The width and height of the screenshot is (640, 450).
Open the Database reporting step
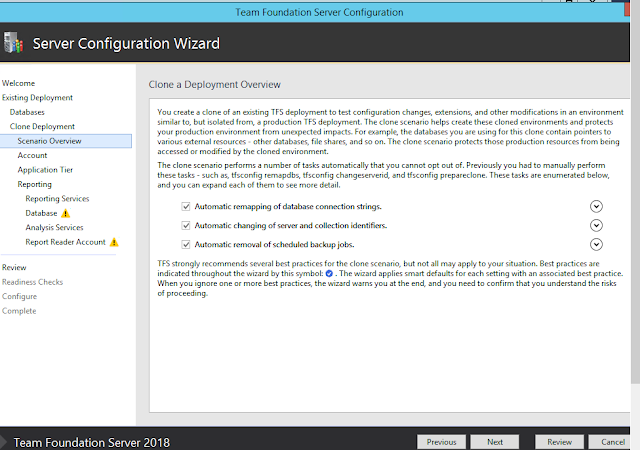click(41, 213)
